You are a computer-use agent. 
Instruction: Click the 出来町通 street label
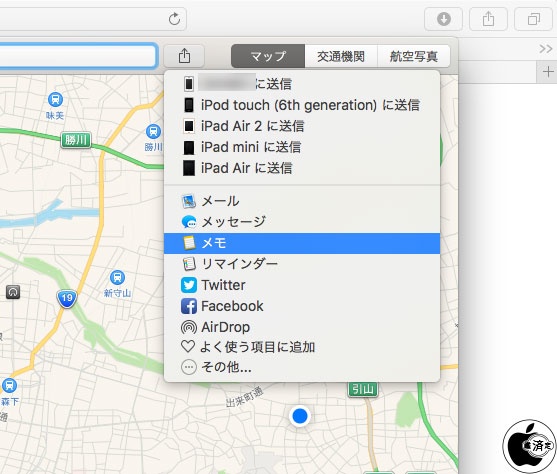245,397
